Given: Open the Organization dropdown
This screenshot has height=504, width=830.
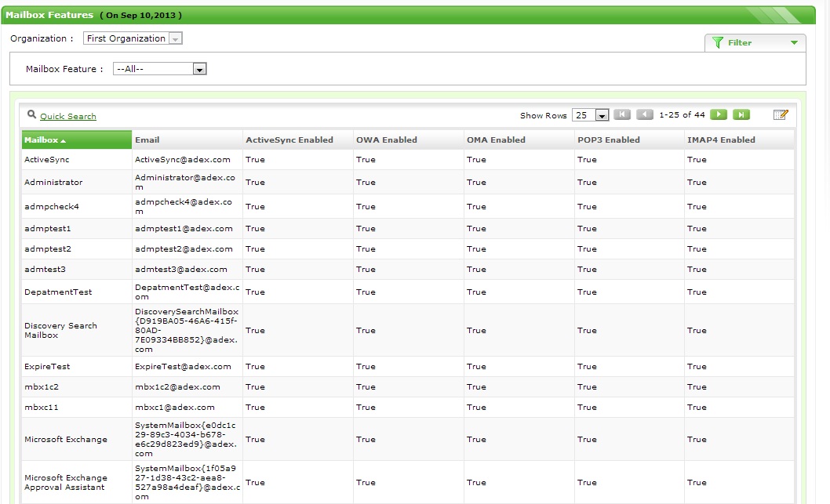Looking at the screenshot, I should 133,38.
